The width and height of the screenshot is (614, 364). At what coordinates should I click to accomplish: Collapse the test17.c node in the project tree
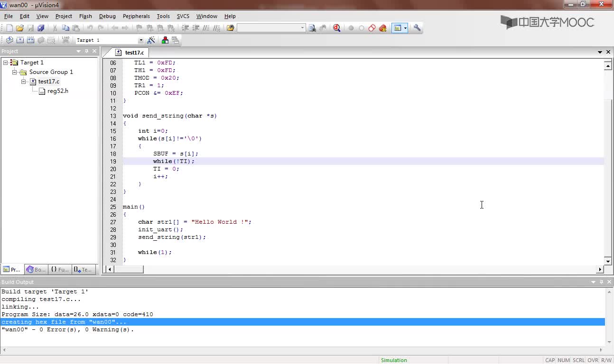click(24, 82)
